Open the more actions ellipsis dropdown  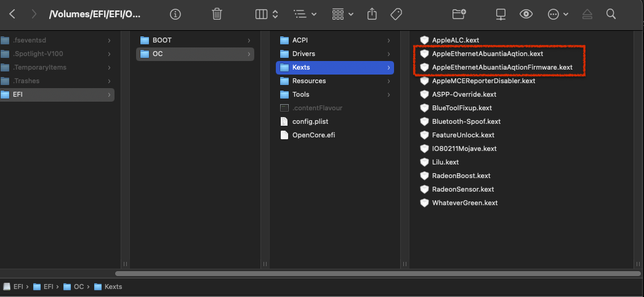558,14
